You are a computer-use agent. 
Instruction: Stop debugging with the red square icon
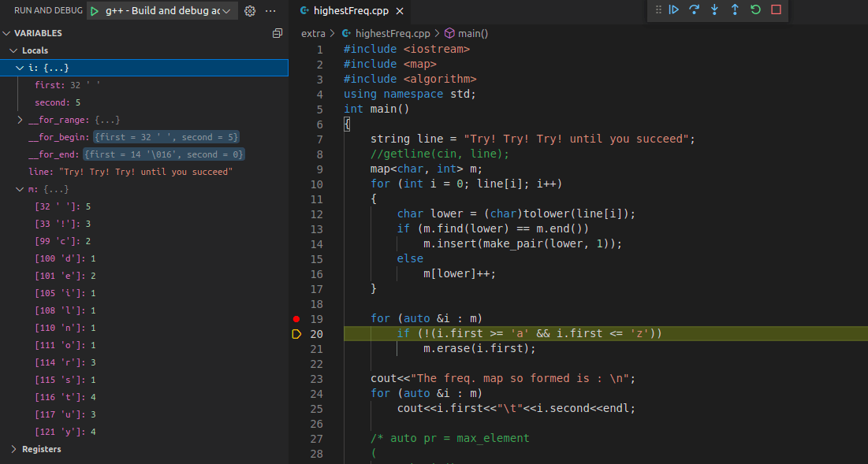coord(776,10)
